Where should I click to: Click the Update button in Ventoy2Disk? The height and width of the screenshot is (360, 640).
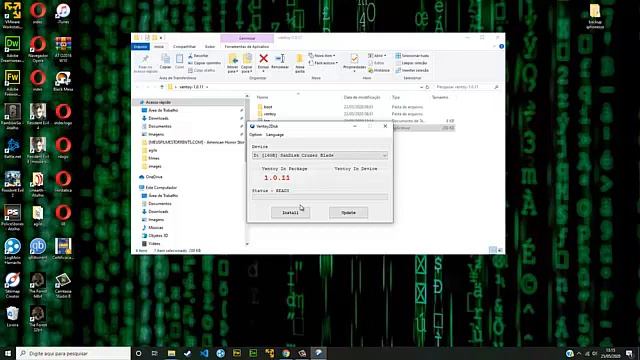[x=348, y=213]
